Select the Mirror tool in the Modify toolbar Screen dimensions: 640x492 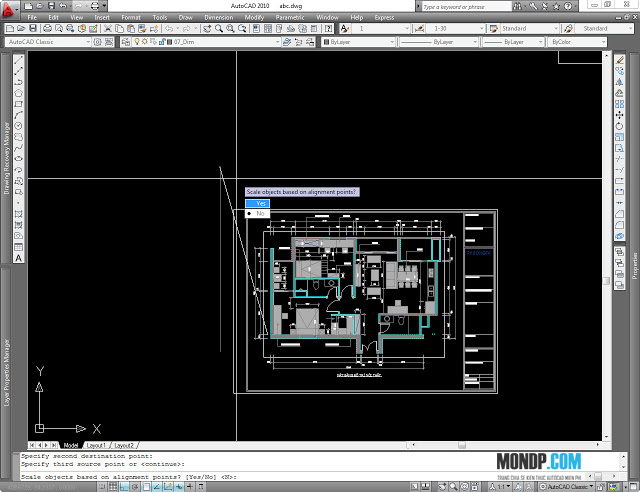pyautogui.click(x=620, y=82)
